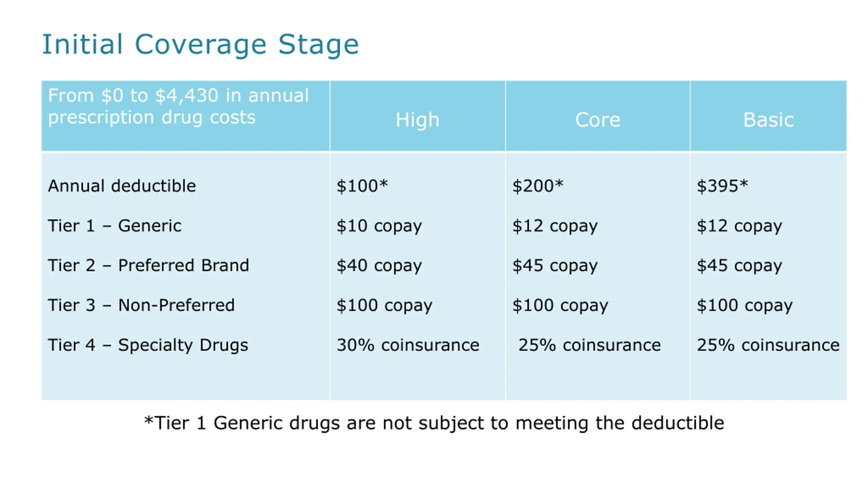
Task: Click the Tier 3 – Non-Preferred label
Action: (x=141, y=305)
